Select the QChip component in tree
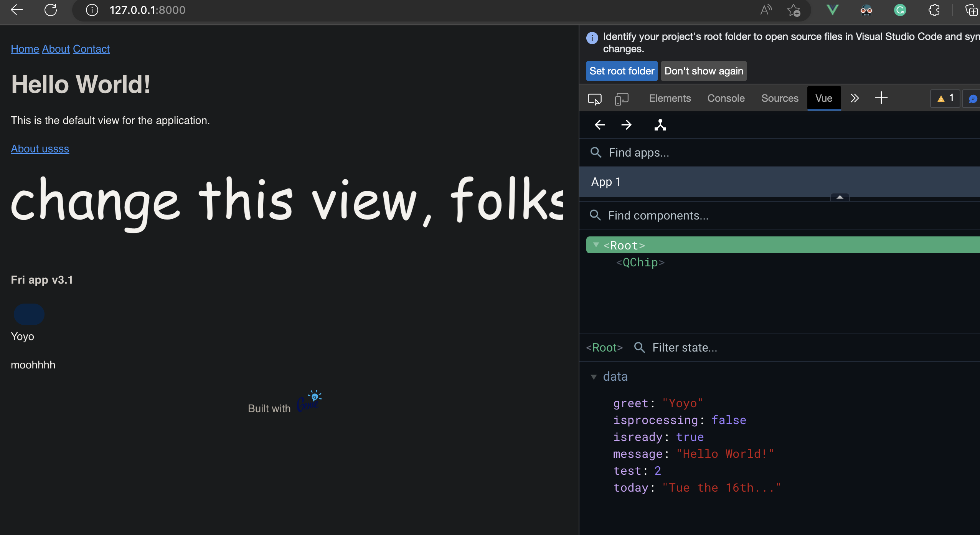 pyautogui.click(x=640, y=263)
